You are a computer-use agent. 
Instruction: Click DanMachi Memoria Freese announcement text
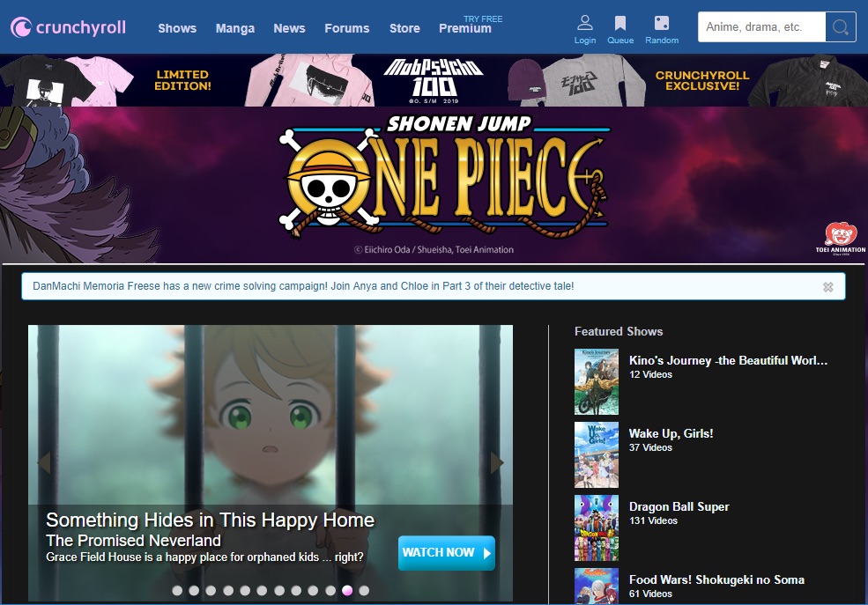[x=303, y=286]
